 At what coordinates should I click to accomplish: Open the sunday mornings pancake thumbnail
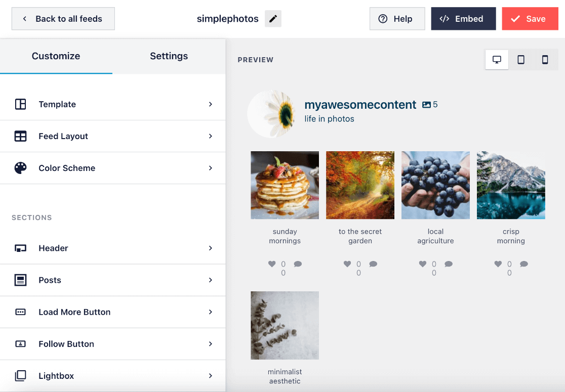285,185
